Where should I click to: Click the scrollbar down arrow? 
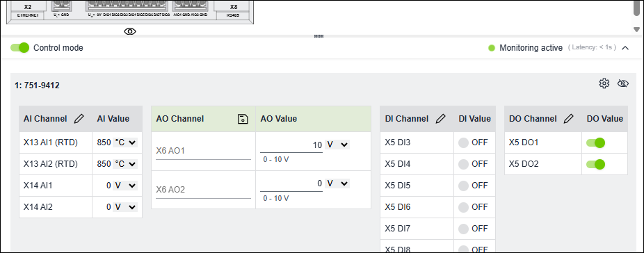tap(636, 30)
